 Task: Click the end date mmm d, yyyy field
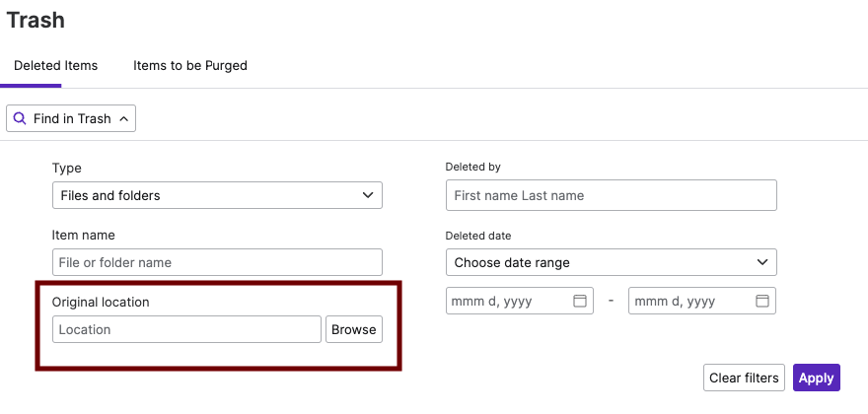tap(690, 301)
